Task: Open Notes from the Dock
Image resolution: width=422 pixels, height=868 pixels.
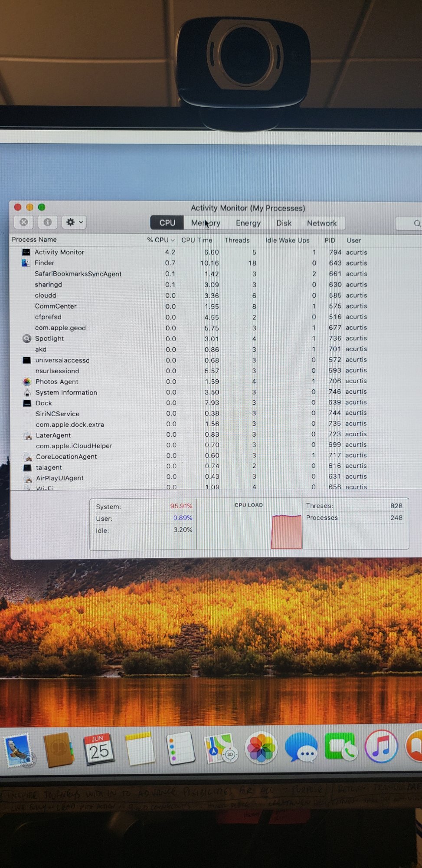Action: 140,749
